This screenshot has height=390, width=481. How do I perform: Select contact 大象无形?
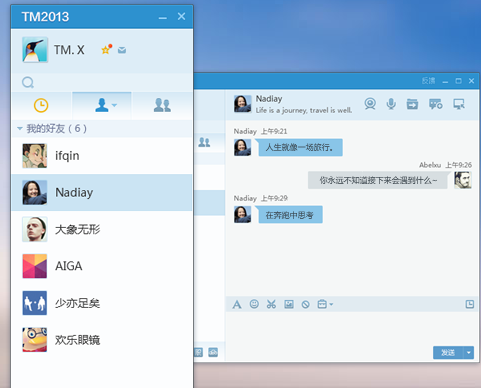coord(102,229)
